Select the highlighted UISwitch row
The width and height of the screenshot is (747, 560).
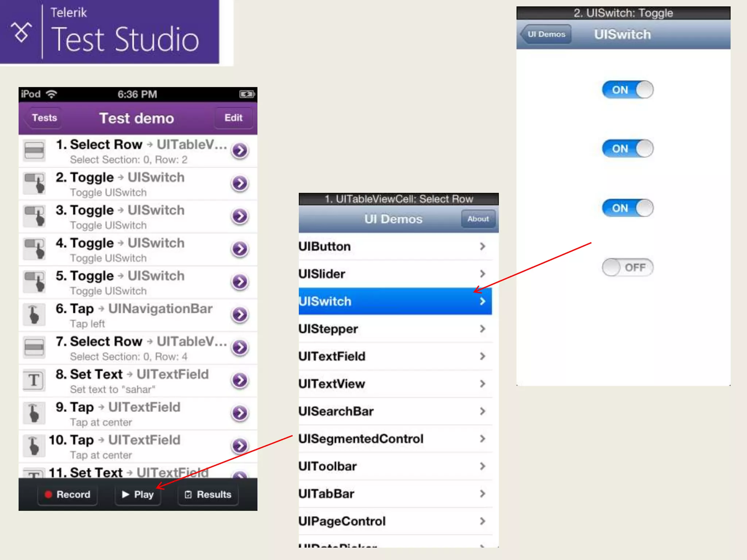[x=394, y=301]
